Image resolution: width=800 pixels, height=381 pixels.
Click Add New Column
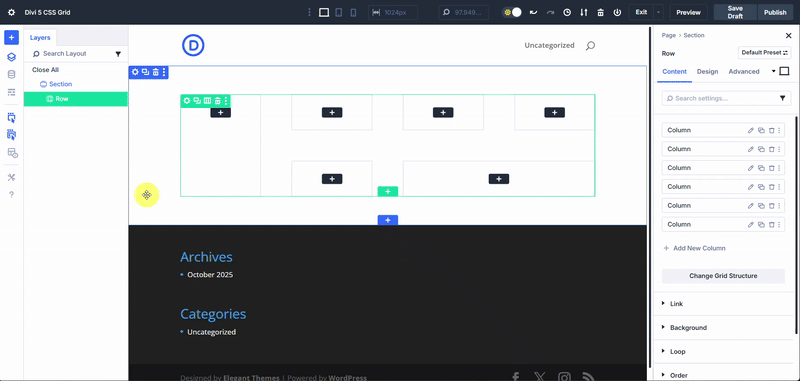tap(694, 248)
